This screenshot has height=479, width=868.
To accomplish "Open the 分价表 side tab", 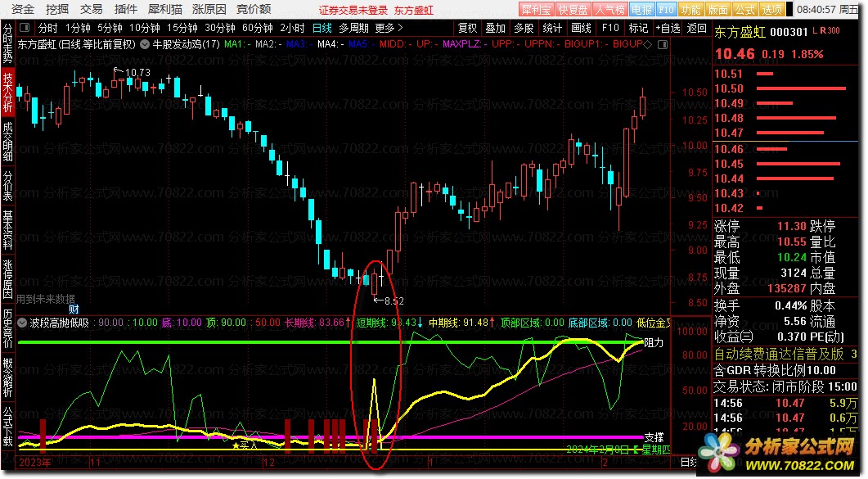I will pos(7,186).
